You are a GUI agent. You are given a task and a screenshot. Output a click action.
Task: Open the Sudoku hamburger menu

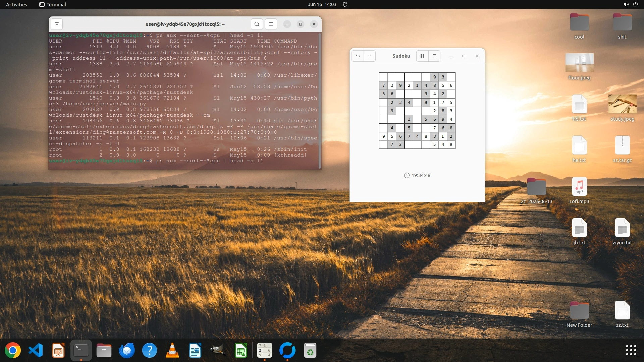coord(434,56)
